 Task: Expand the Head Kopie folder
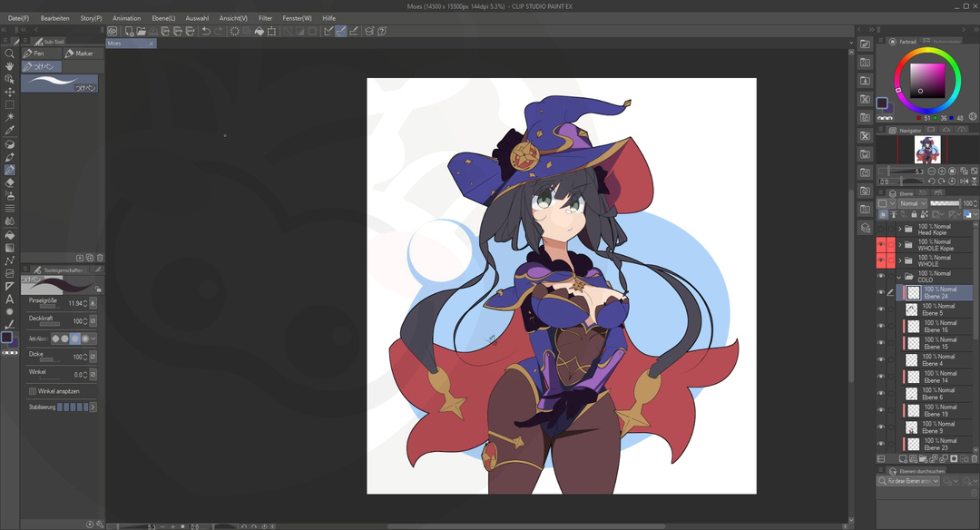900,230
